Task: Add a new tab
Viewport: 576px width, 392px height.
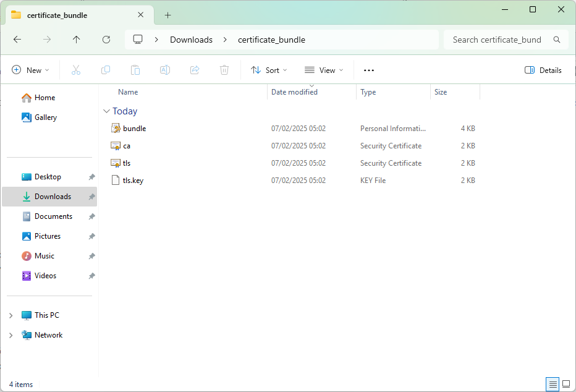Action: pyautogui.click(x=167, y=15)
